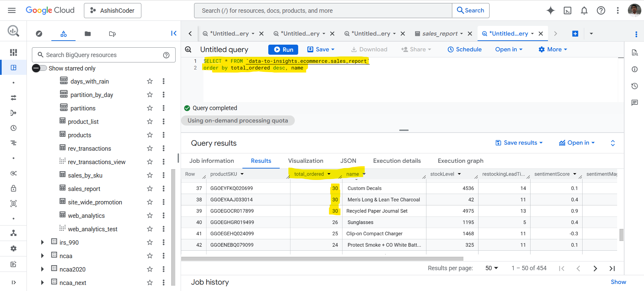Open the Execution graph tab
This screenshot has width=644, height=291.
point(460,161)
